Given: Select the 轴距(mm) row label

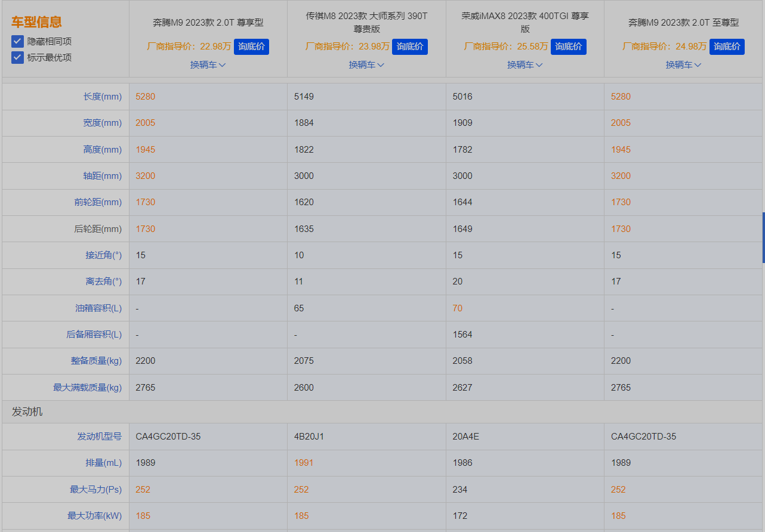Looking at the screenshot, I should (102, 176).
